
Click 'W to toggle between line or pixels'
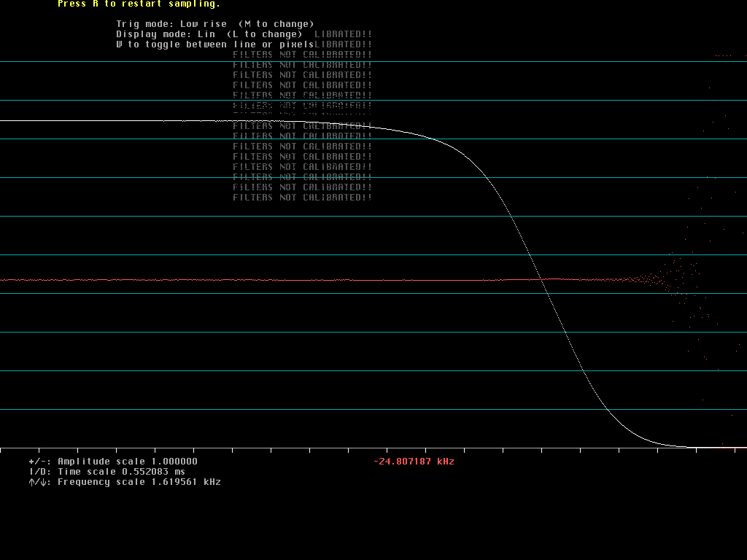pos(215,44)
